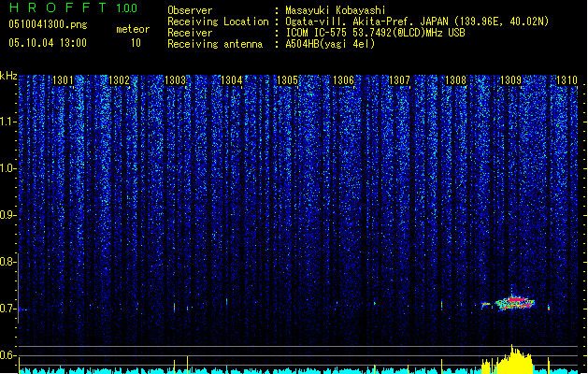Click the kHz axis unit label
Screen dimensions: 588x374
coord(8,76)
